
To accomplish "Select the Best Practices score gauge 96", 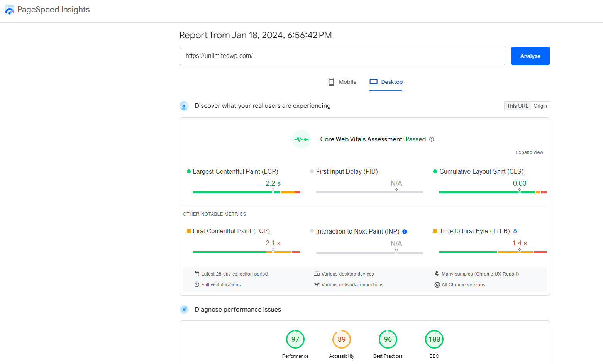I will (x=388, y=339).
